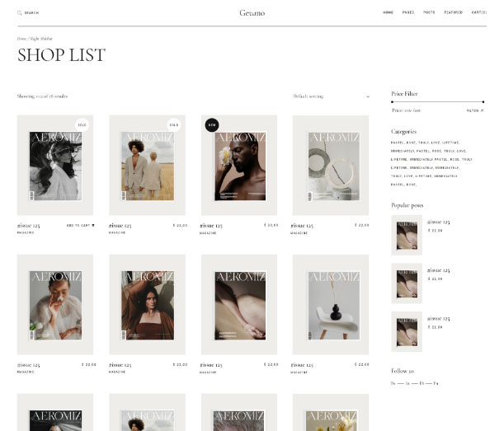
Task: Click the right handle of the price slider
Action: click(x=483, y=102)
